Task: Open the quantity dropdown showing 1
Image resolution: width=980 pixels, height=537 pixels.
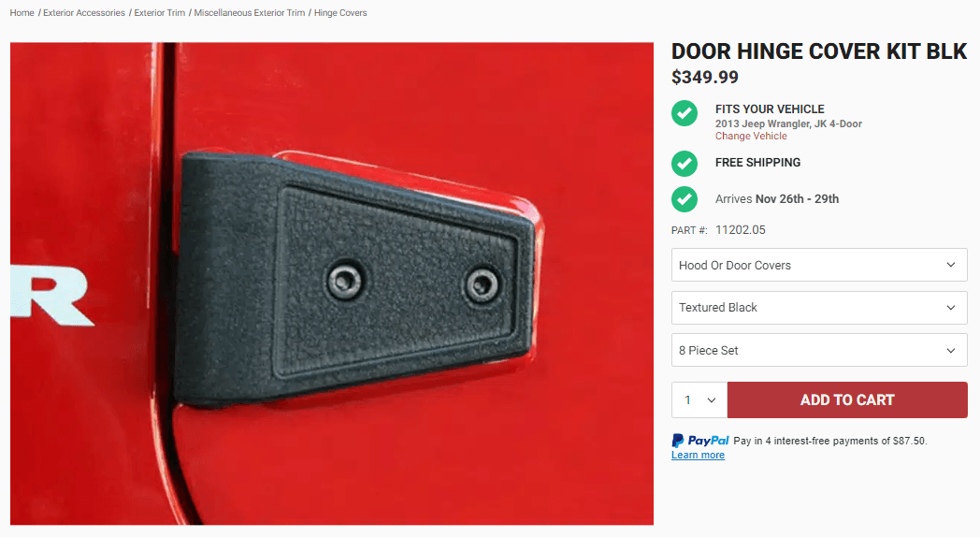Action: point(699,400)
